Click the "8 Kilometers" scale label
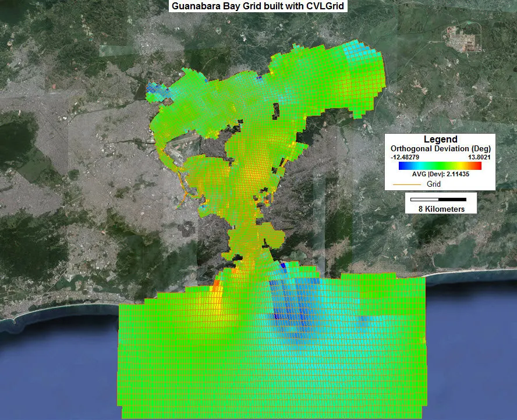The image size is (517, 420). coord(441,209)
